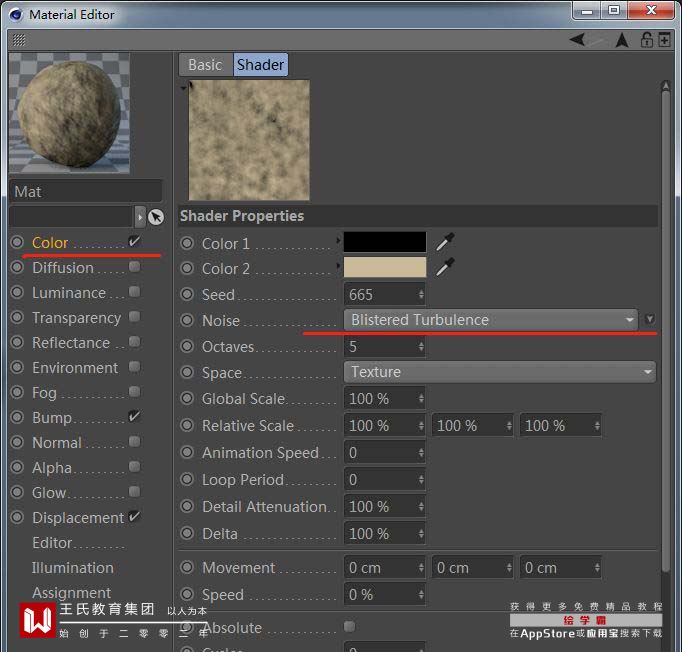The width and height of the screenshot is (682, 652).
Task: Click the Speed animation dot
Action: point(187,594)
